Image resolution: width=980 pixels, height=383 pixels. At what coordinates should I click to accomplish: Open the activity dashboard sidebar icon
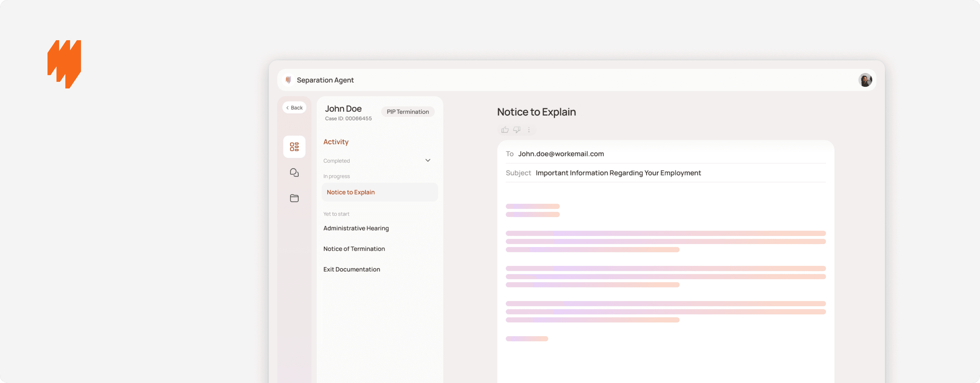[x=294, y=147]
